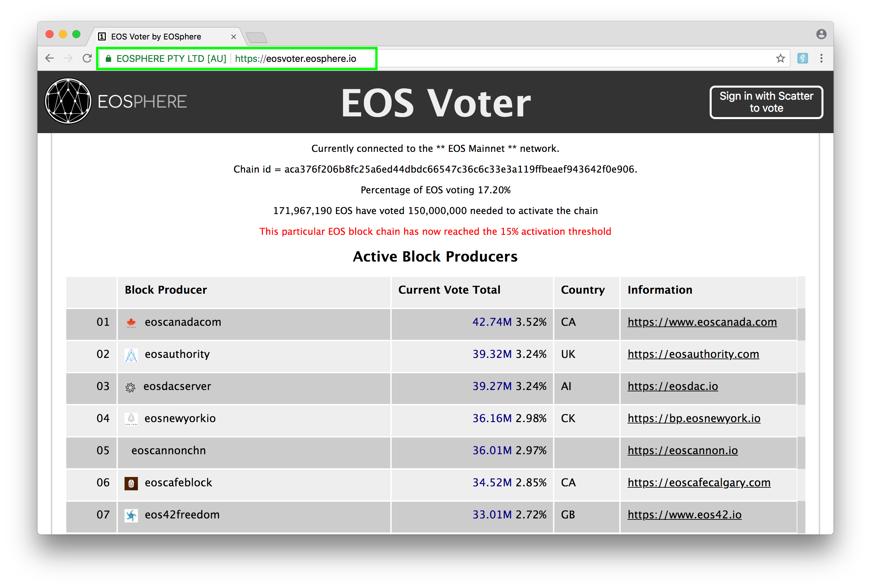Image resolution: width=871 pixels, height=588 pixels.
Task: Open the Scatter extension icon
Action: (x=802, y=59)
